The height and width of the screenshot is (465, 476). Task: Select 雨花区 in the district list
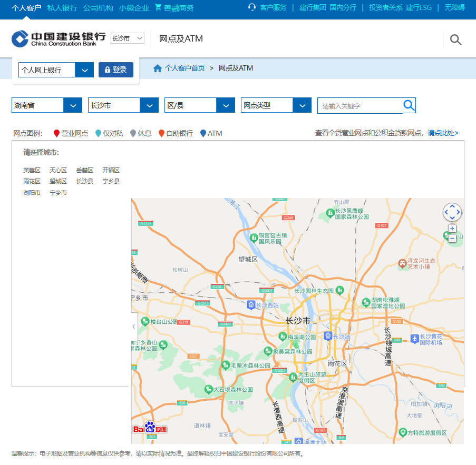[x=32, y=181]
